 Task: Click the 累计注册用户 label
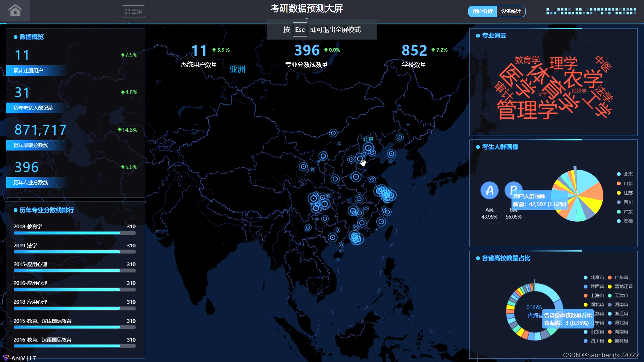point(28,71)
